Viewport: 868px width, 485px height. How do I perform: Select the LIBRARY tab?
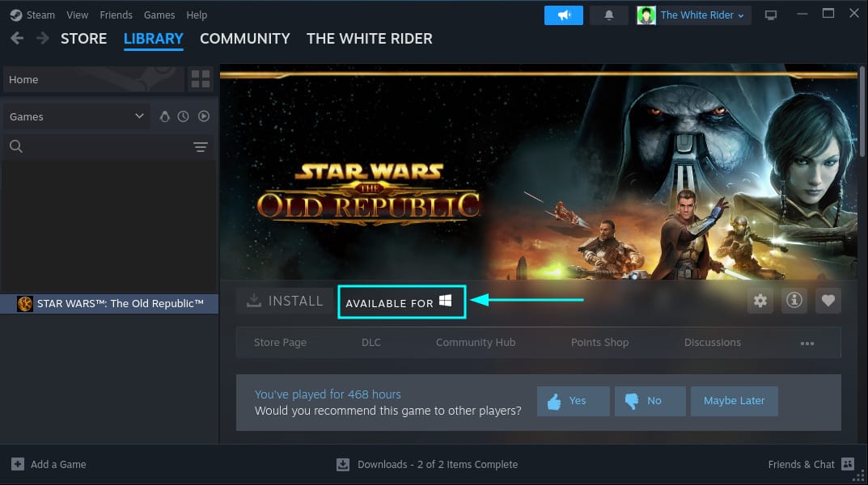pyautogui.click(x=154, y=39)
